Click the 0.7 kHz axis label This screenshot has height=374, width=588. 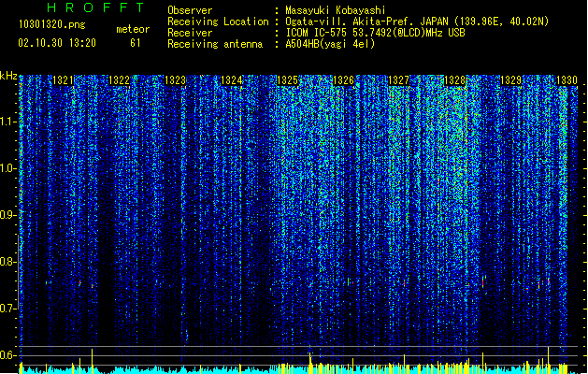(x=8, y=309)
